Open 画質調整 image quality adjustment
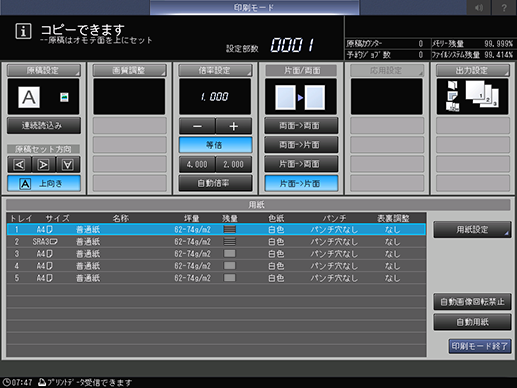Screen dimensions: 517x388 (x=129, y=70)
